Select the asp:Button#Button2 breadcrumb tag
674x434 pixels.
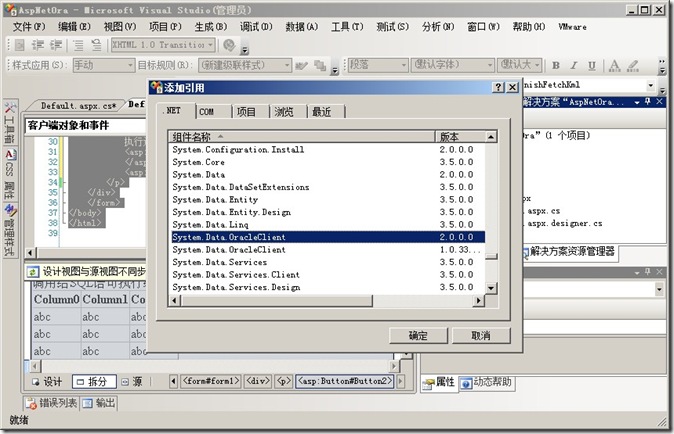(x=345, y=381)
